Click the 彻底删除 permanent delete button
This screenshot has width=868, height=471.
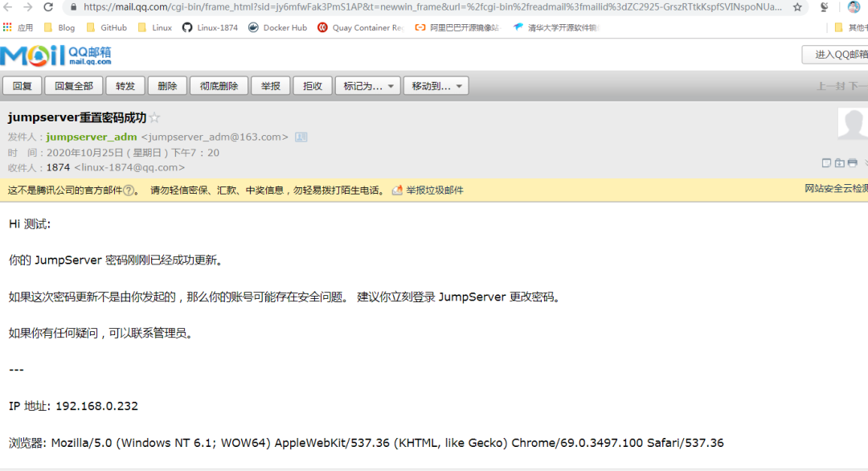(219, 86)
